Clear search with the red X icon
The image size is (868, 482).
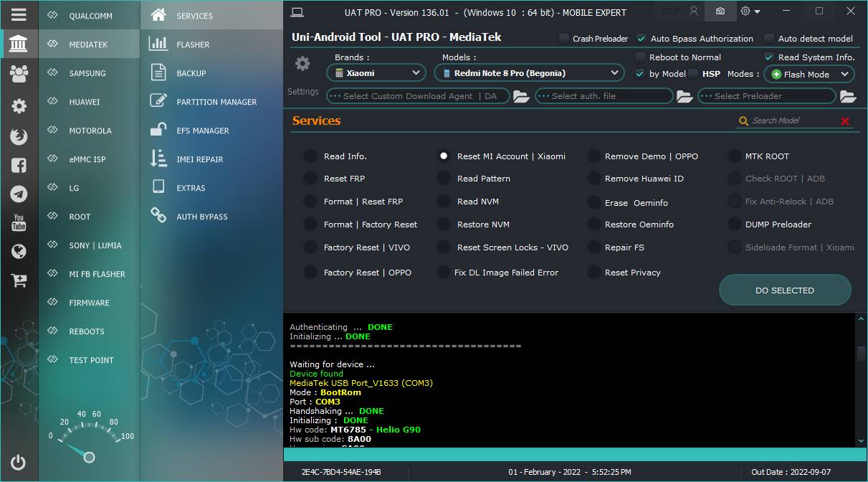pos(845,121)
